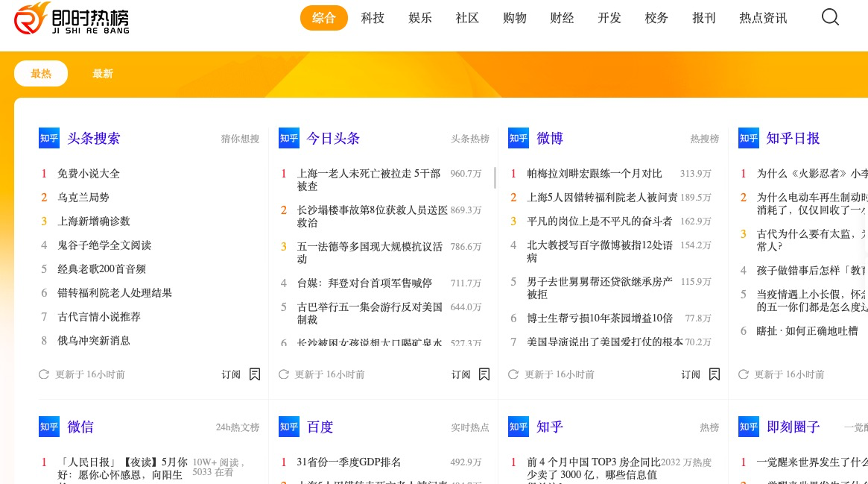Click the 知乎 badge beside 即刻圈子
Screen dimensions: 868x484
749,427
